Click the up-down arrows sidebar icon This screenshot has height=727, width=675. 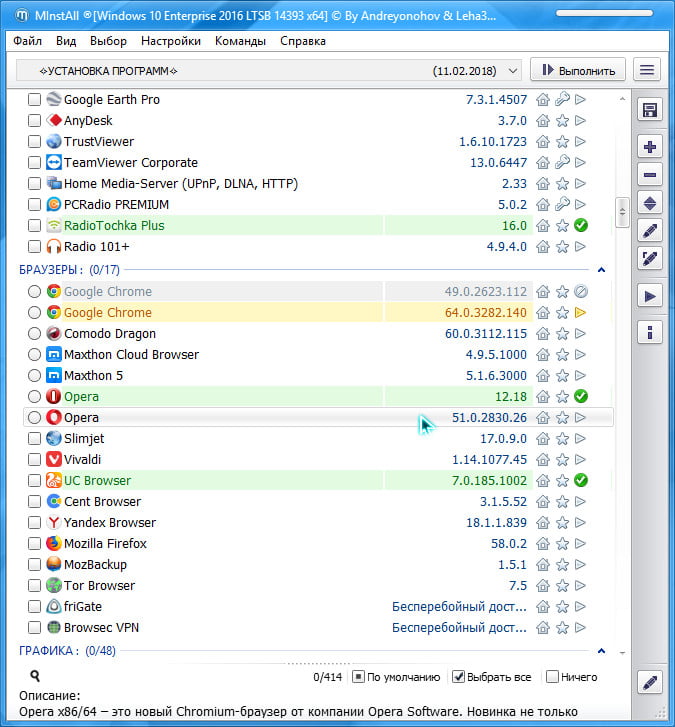(650, 202)
